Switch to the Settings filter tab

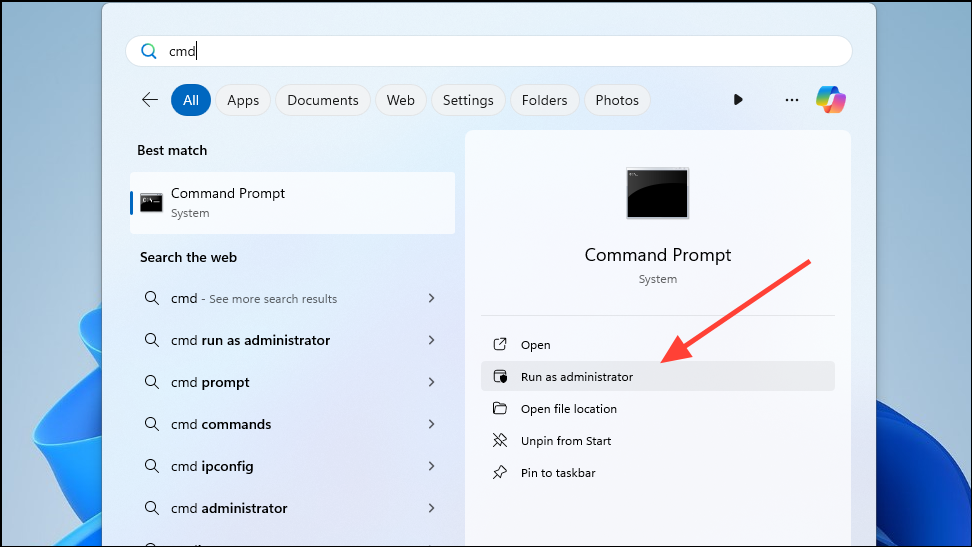click(468, 100)
